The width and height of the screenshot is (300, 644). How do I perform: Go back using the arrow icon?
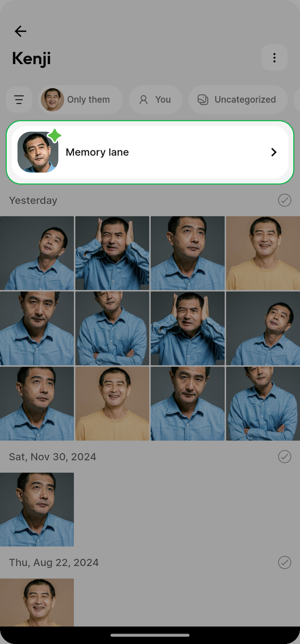point(20,31)
